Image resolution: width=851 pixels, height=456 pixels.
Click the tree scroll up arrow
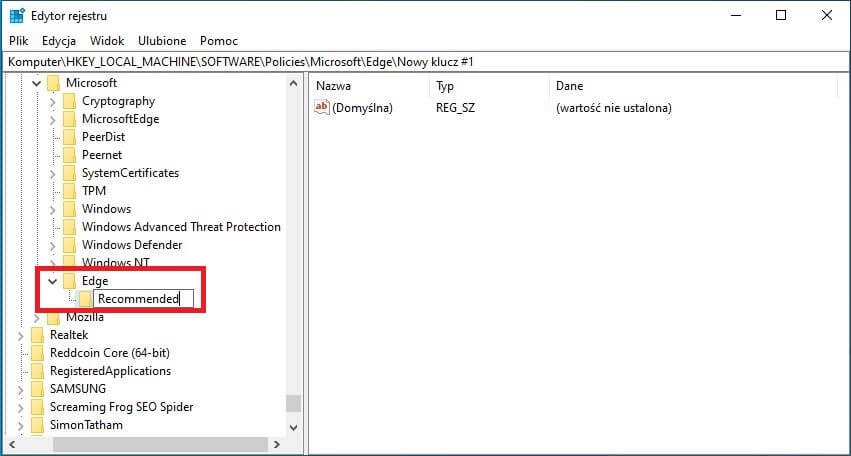[x=294, y=83]
